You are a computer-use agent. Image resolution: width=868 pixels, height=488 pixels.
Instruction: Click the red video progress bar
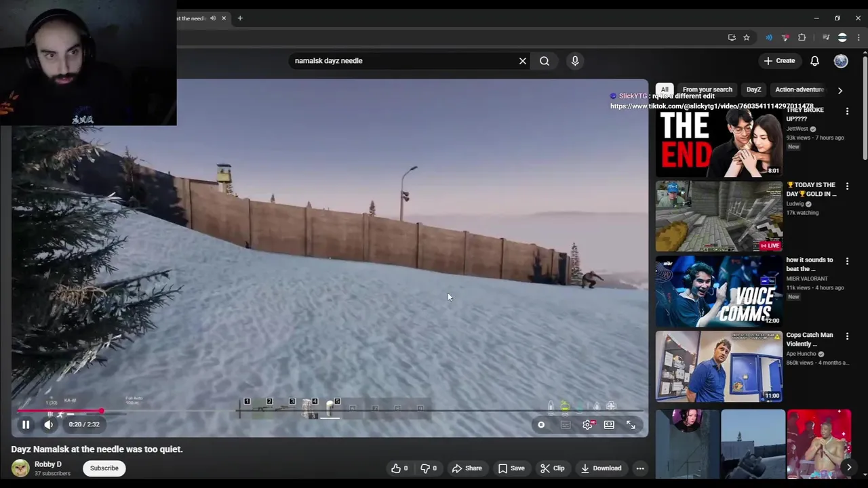pos(60,411)
